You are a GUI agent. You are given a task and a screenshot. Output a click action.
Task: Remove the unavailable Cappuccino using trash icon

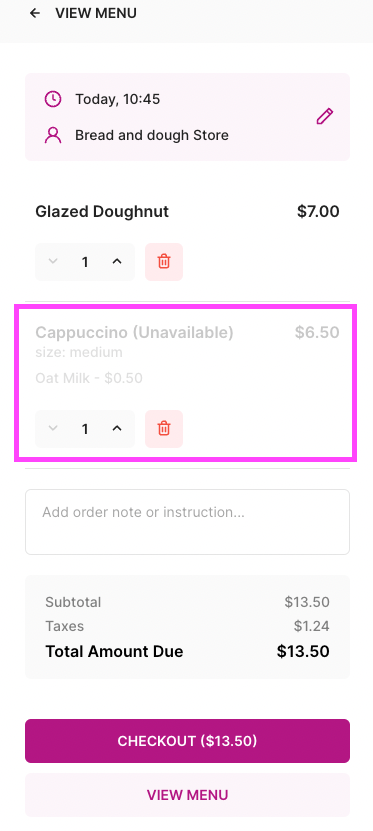(x=164, y=429)
